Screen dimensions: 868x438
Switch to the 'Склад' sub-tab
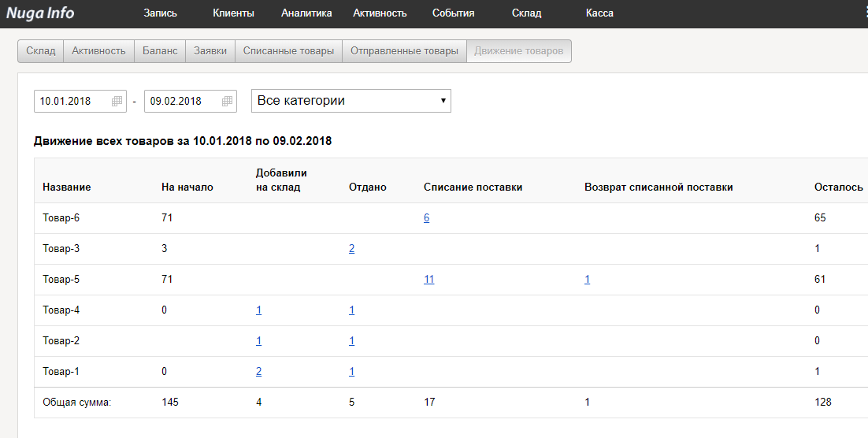[41, 51]
